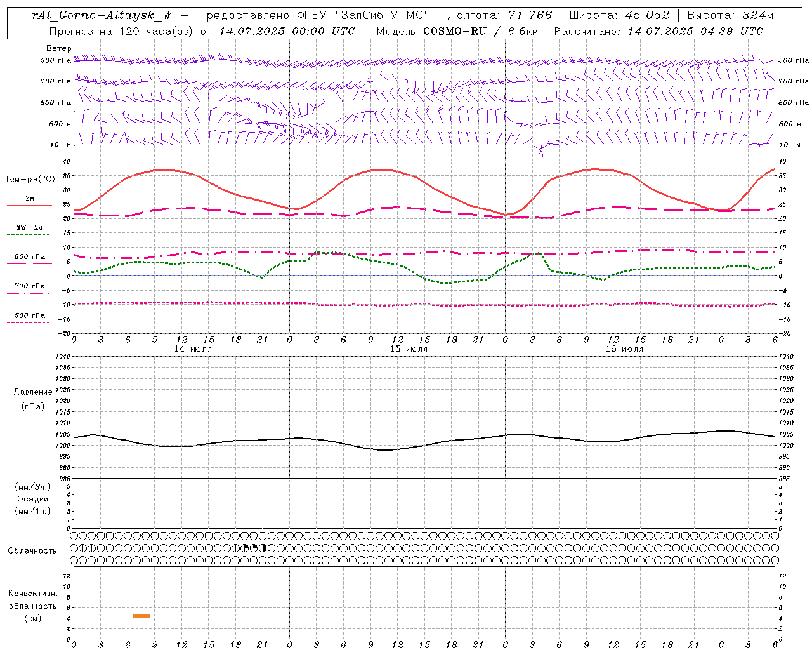Click the '(гПа)' pressure unit label
The width and height of the screenshot is (812, 650).
(x=33, y=406)
